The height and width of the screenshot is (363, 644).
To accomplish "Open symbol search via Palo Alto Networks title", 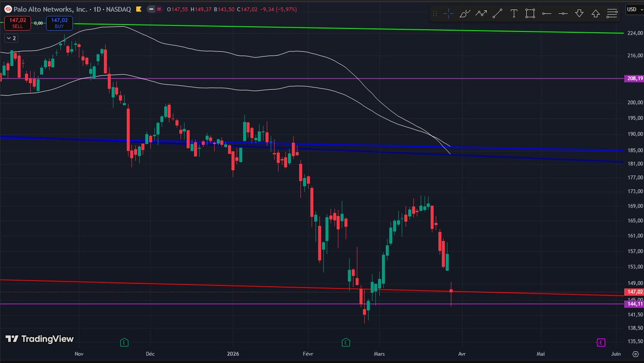I will pyautogui.click(x=50, y=9).
